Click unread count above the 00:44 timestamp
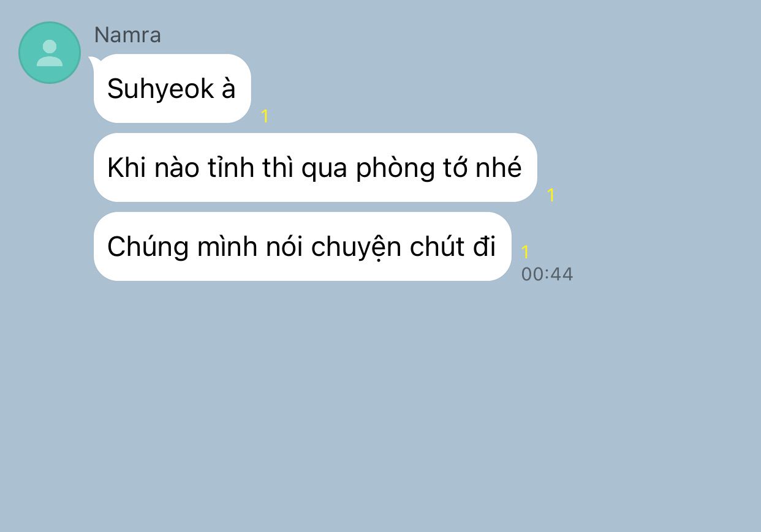The image size is (761, 532). point(525,252)
